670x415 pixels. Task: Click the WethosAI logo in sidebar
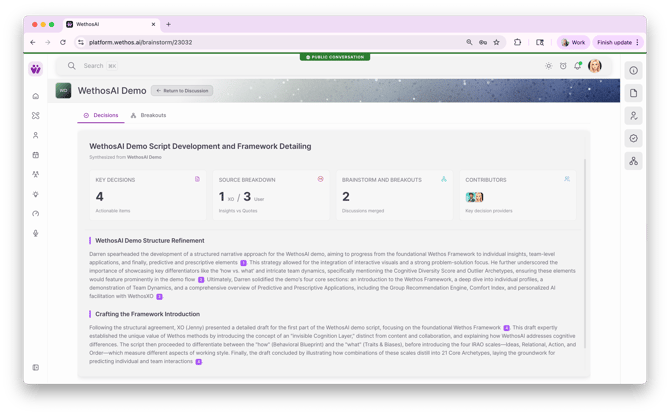click(x=36, y=69)
